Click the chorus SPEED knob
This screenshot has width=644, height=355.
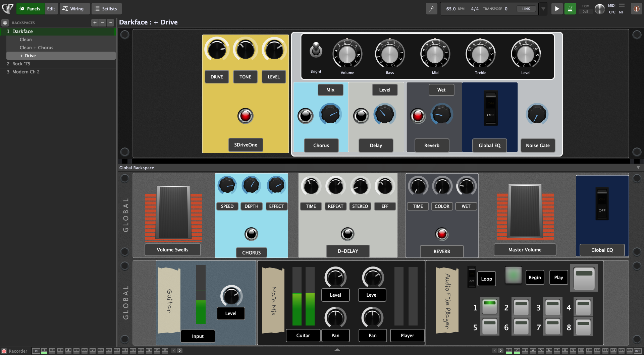(227, 185)
